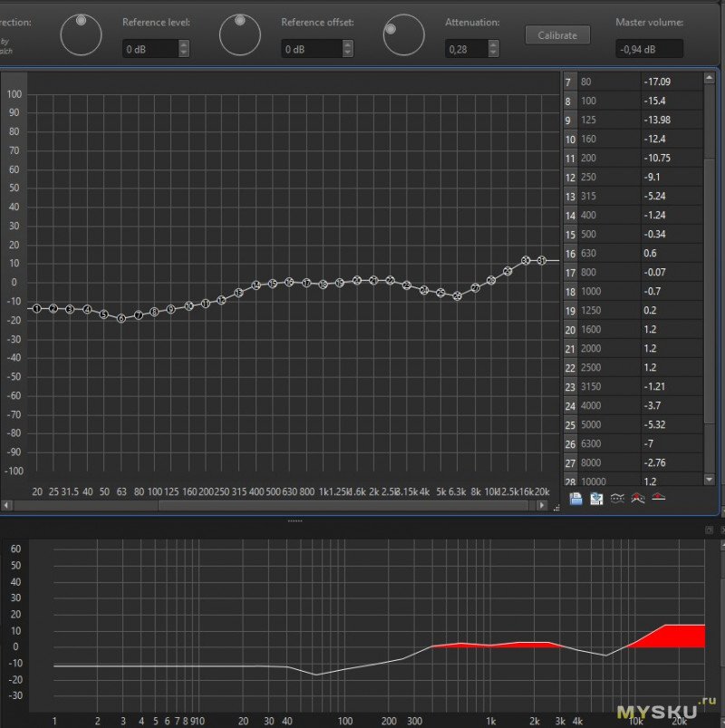Click the table's scroll-down arrow
The width and height of the screenshot is (725, 728).
(x=710, y=480)
